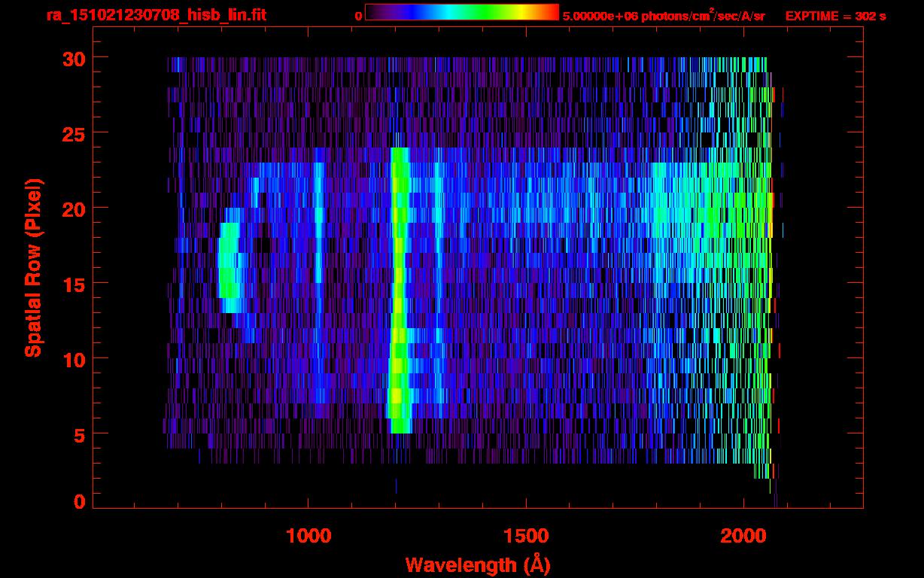
Task: Click the rainbow color scale bar
Action: 462,13
